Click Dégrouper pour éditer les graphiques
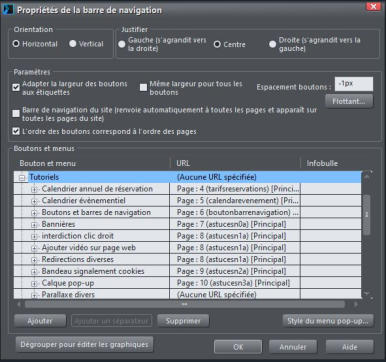Screen dimensions: 386x362 click(84, 344)
